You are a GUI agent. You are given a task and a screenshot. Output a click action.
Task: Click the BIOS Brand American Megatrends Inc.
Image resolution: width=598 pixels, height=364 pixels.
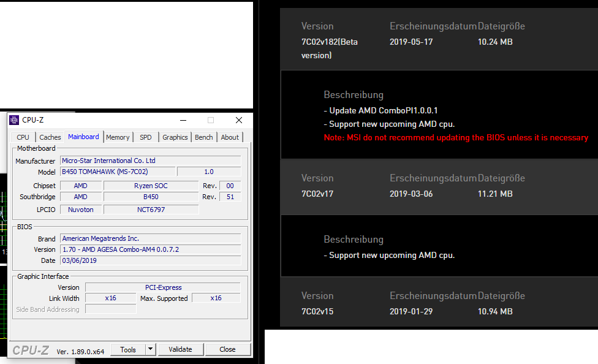(151, 238)
